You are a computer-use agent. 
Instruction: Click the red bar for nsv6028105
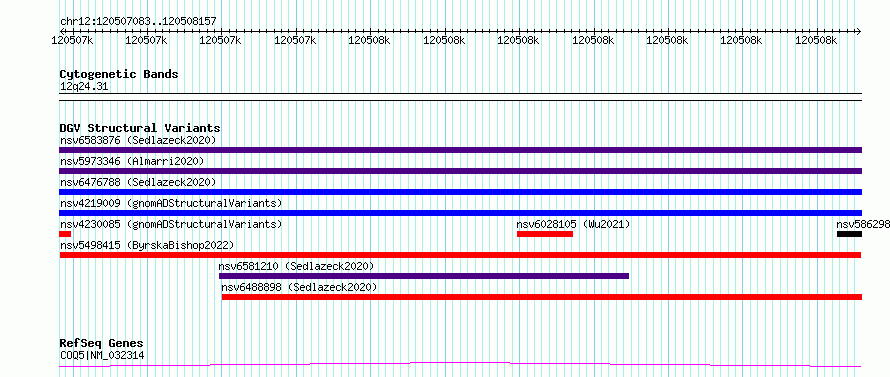coord(545,234)
